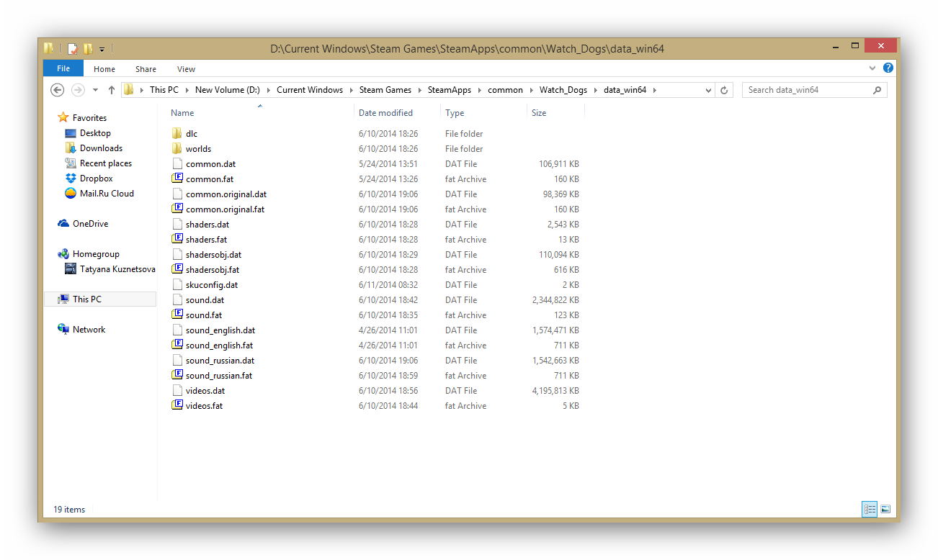
Task: Expand the ribbon with the chevron
Action: [873, 68]
